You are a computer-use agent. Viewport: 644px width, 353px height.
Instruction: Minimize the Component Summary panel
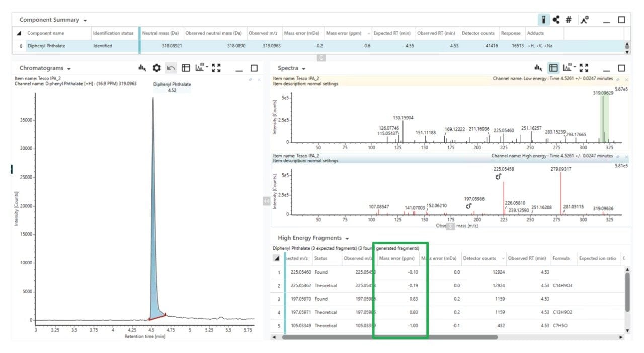(607, 22)
